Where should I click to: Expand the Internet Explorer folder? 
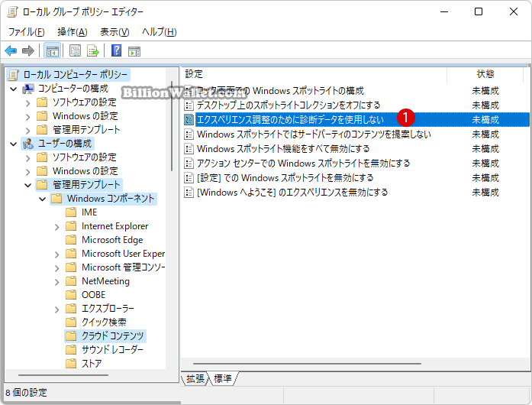tap(56, 227)
